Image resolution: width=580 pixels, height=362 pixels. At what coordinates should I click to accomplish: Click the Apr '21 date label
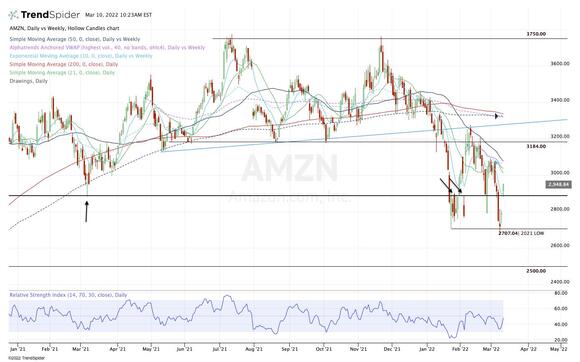pyautogui.click(x=117, y=349)
